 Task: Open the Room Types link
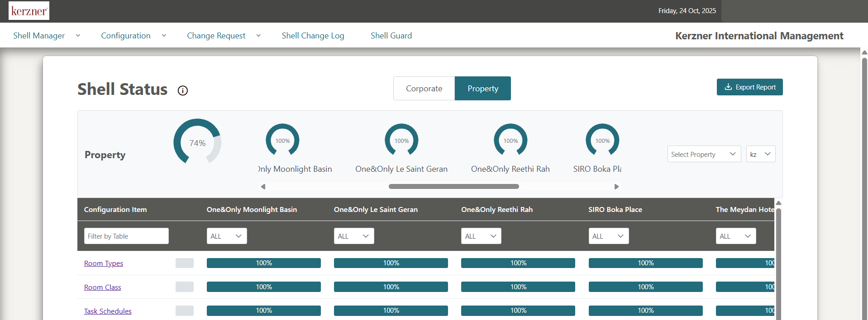coord(104,264)
